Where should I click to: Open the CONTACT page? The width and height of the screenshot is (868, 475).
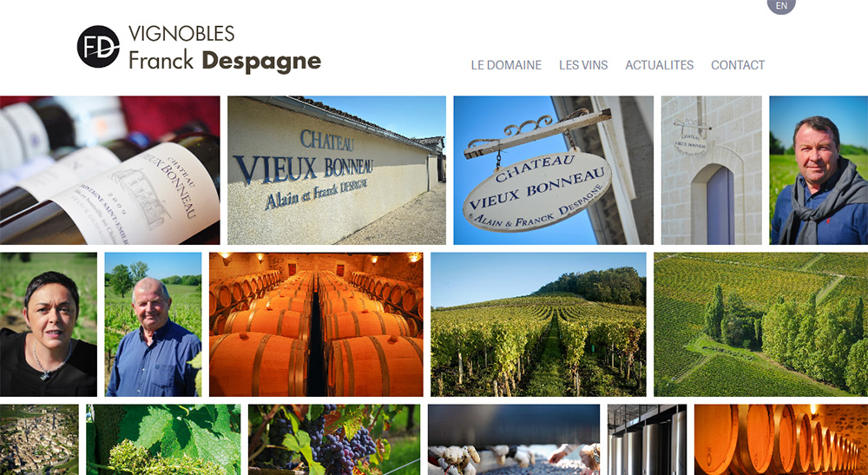point(738,65)
